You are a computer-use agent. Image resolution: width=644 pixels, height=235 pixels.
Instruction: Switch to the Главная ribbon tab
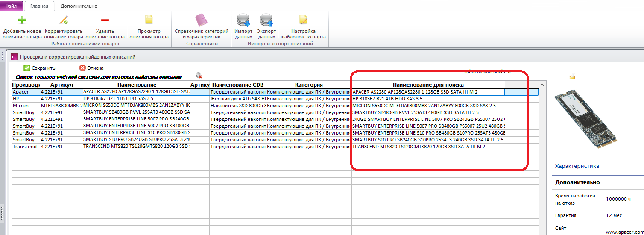click(x=39, y=6)
